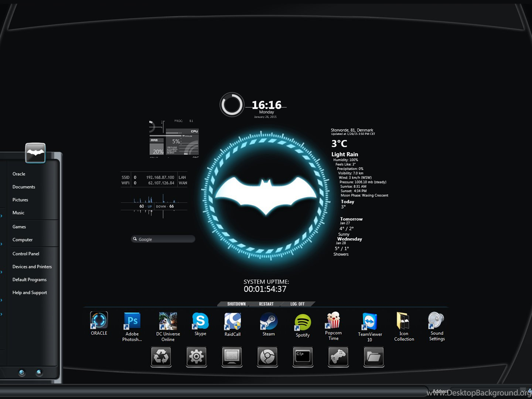
Task: Click the Light Rain condition
Action: point(345,154)
